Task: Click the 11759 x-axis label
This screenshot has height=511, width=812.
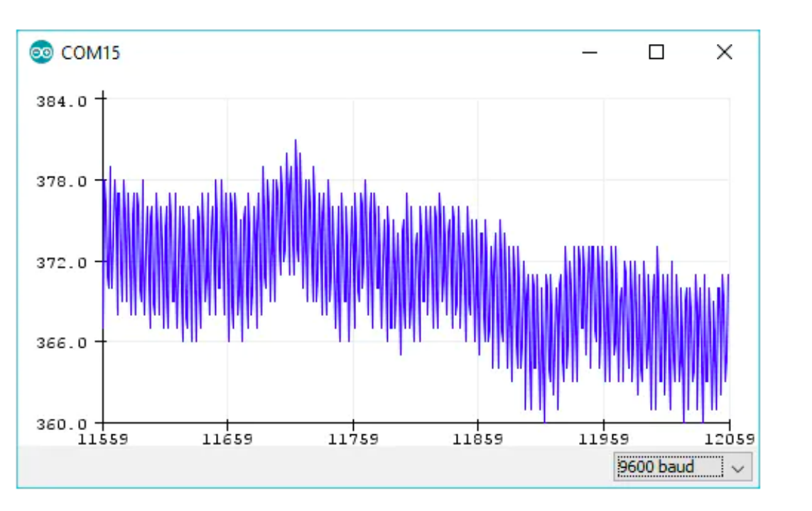Action: (x=353, y=439)
